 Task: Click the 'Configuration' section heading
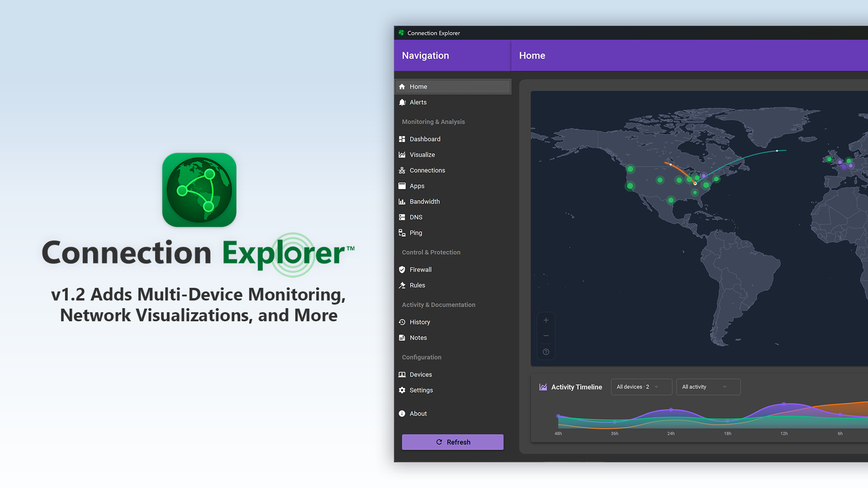421,357
